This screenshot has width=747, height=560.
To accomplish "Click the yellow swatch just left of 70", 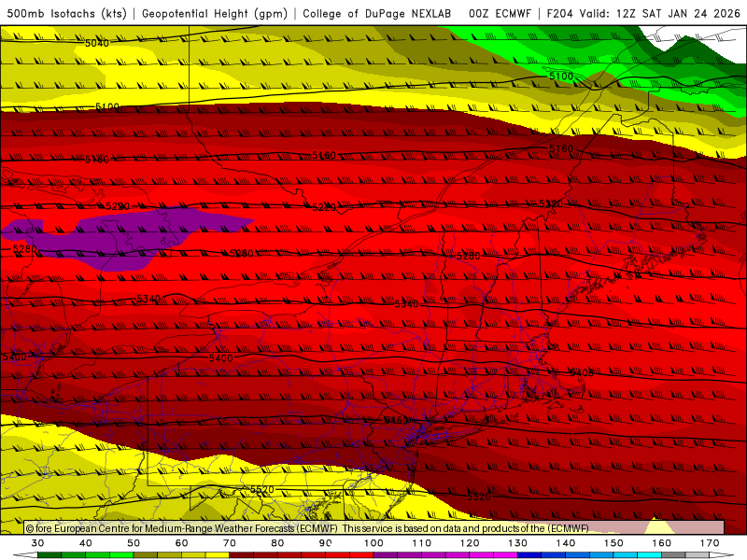I will click(x=218, y=555).
